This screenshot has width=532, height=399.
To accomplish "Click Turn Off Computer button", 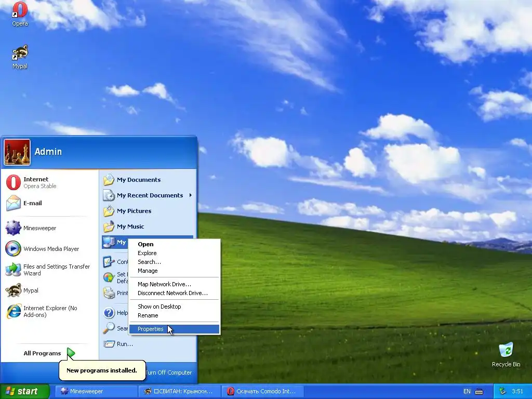I will pyautogui.click(x=169, y=372).
